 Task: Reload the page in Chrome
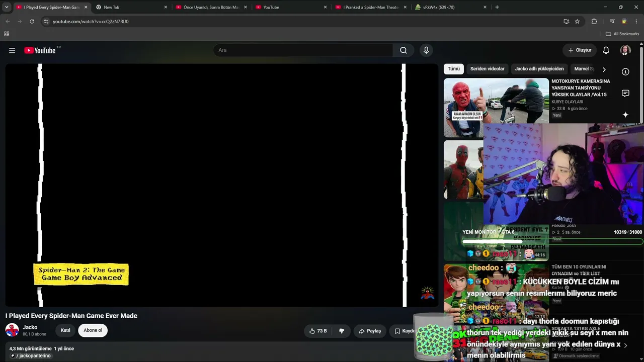(32, 22)
